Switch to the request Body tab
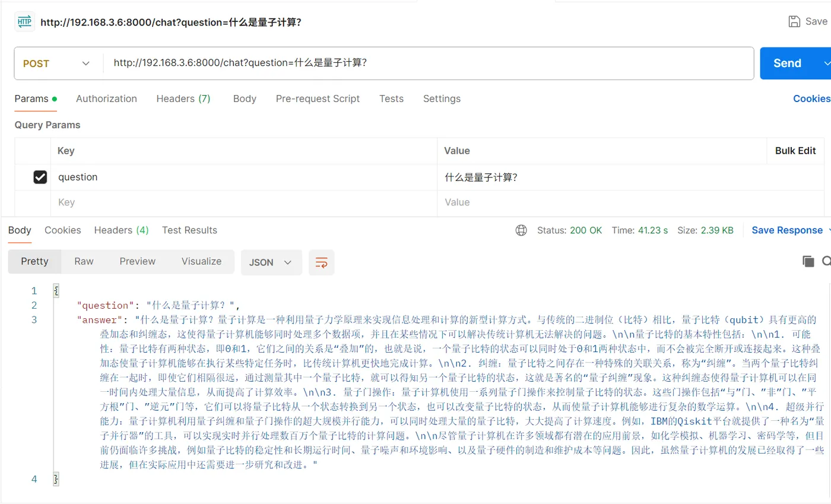 [245, 99]
